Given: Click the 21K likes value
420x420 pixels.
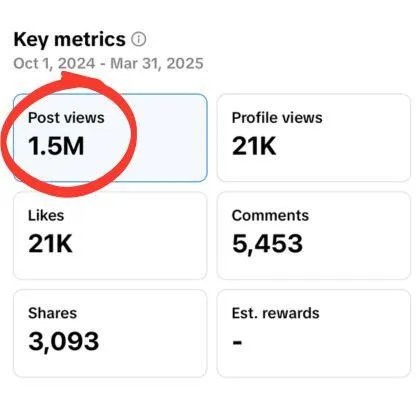Looking at the screenshot, I should pos(50,244).
